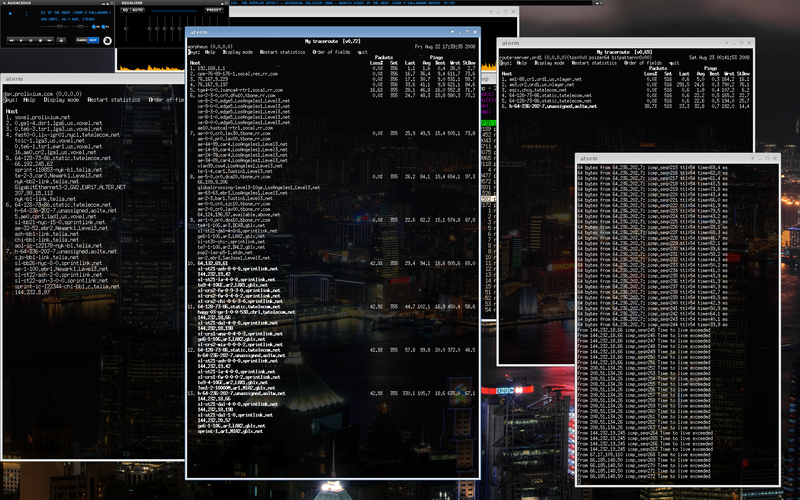Click the sticky (+) button on the center aterm title bar
Screen dimensions: 800x500
[x=454, y=33]
